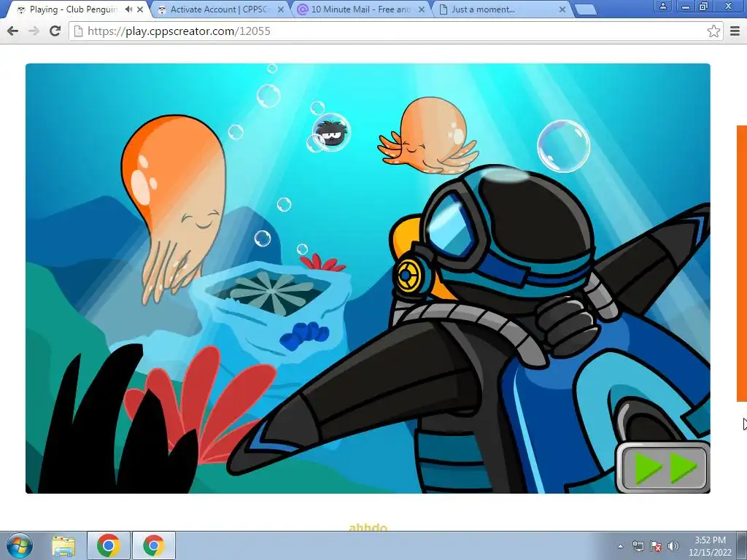Open a new tab with the new-tab button
The height and width of the screenshot is (560, 747).
pos(586,9)
